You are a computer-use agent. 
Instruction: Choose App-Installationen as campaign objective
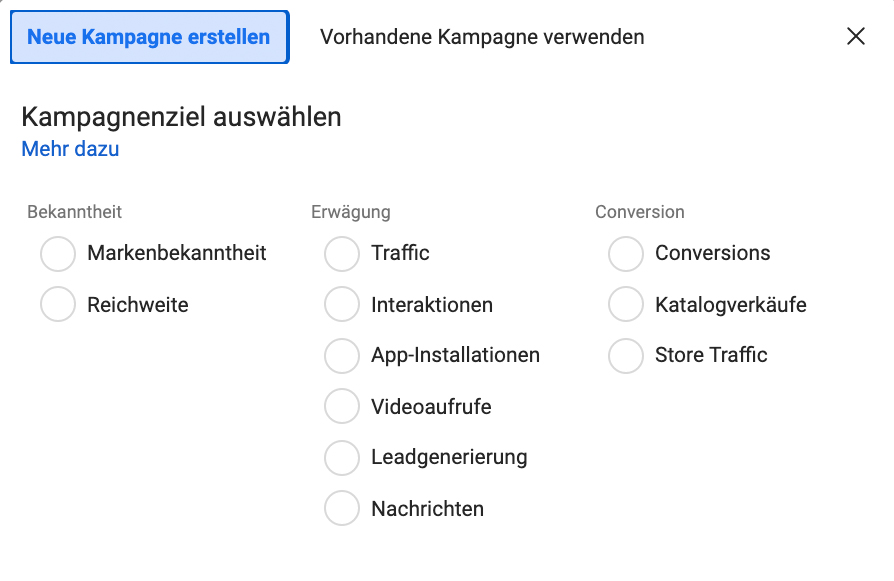coord(342,355)
